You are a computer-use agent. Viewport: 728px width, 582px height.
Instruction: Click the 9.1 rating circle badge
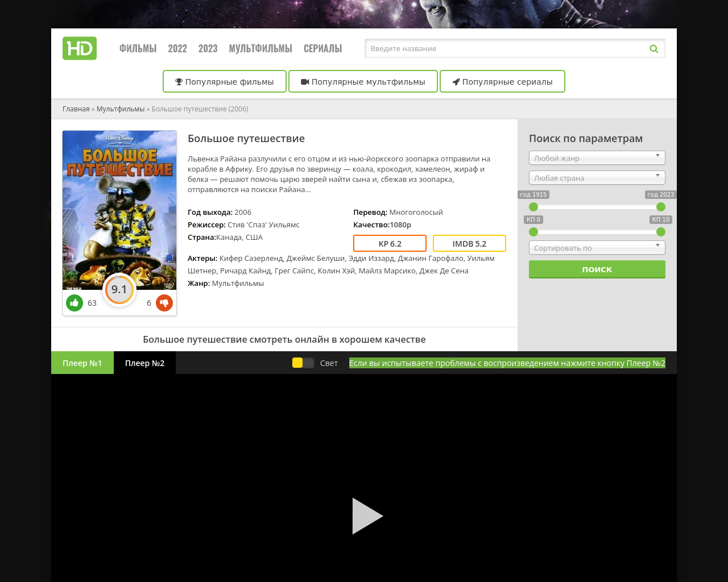[119, 289]
